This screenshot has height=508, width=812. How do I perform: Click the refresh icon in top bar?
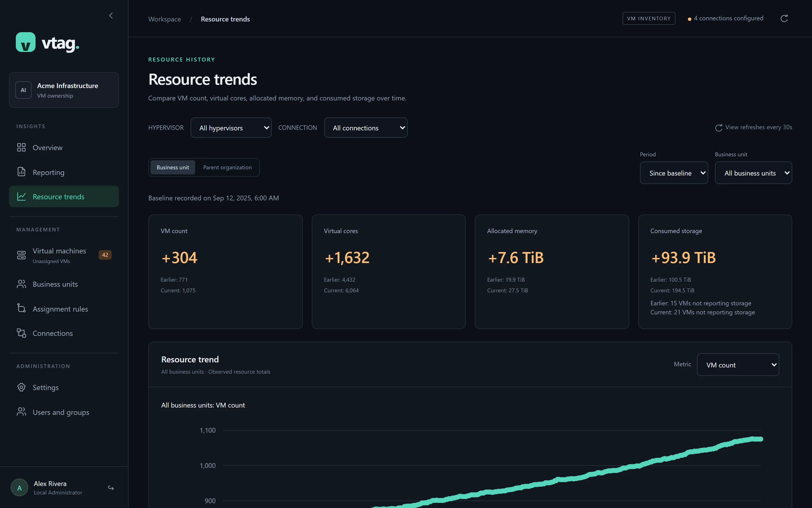click(784, 18)
